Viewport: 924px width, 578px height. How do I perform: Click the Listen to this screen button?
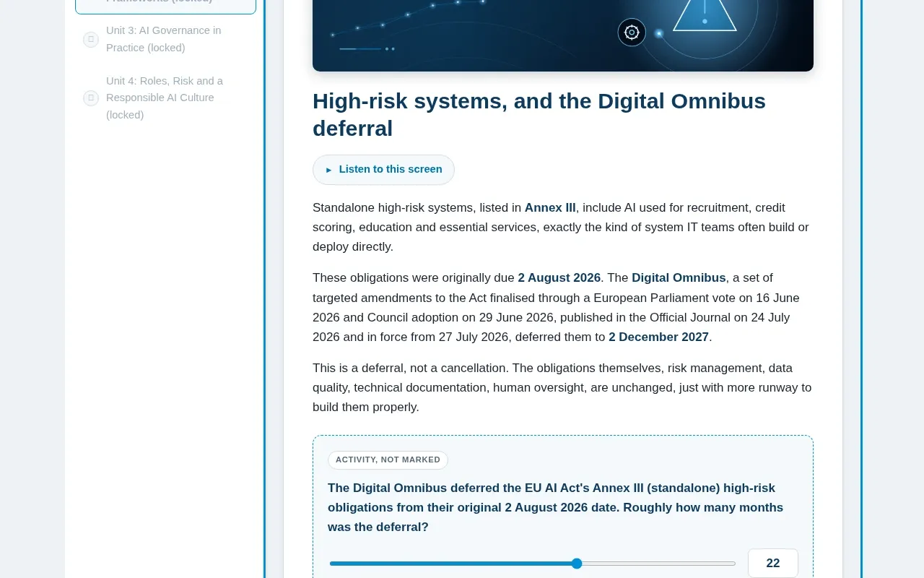coord(383,170)
